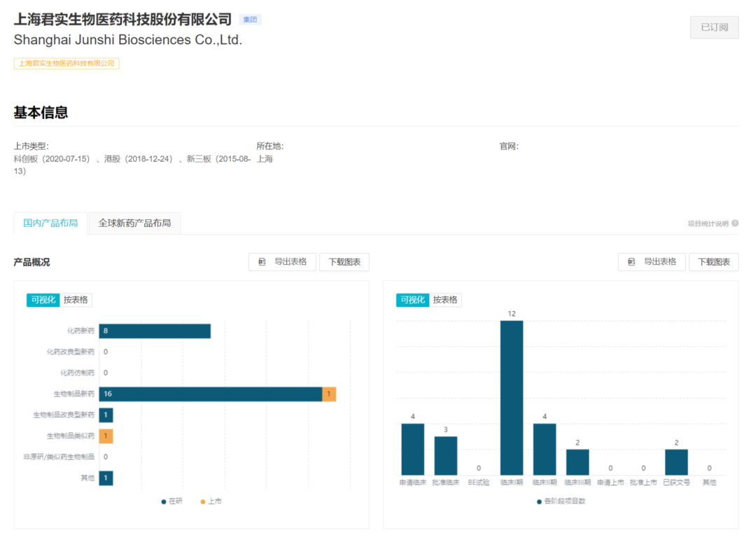Viewport: 756px width, 538px height.
Task: Click the 已获文号 bar showing 2
Action: [x=676, y=462]
